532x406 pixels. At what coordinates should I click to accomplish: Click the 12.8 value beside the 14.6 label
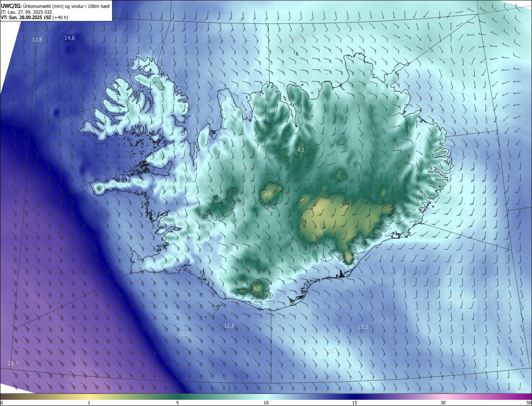[37, 40]
